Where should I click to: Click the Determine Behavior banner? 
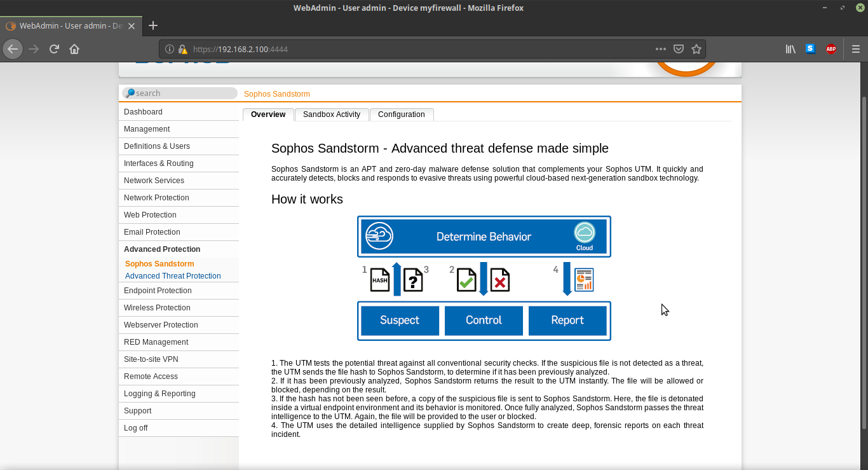(484, 237)
